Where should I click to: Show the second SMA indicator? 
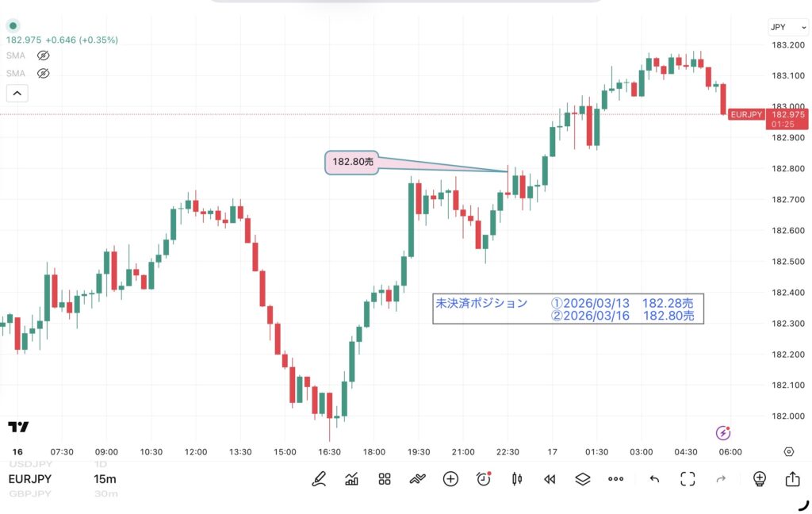click(x=44, y=73)
